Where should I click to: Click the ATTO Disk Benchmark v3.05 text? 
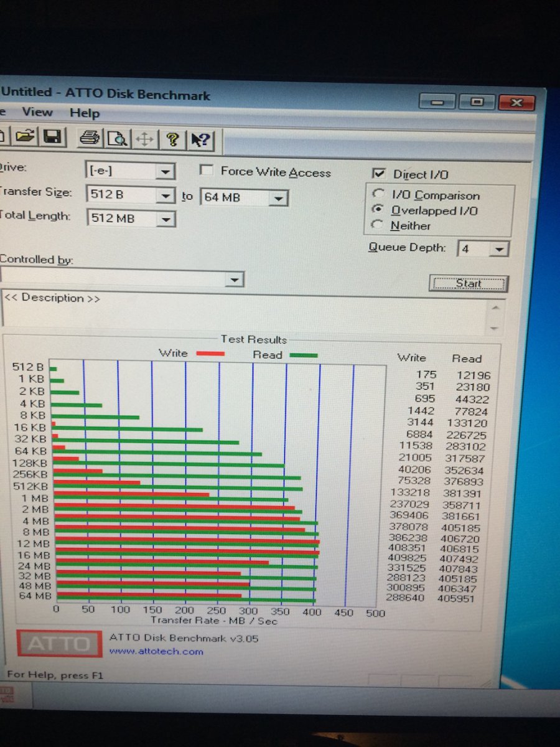[x=184, y=638]
